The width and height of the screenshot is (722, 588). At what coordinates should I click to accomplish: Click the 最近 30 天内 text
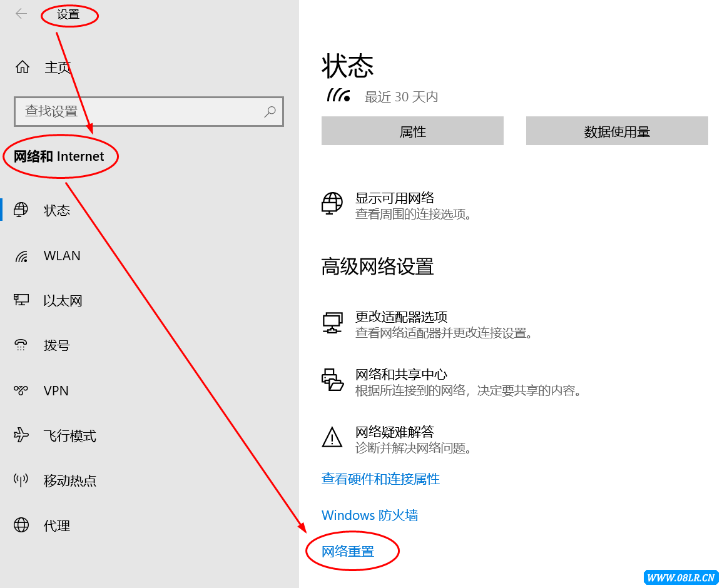coord(401,97)
